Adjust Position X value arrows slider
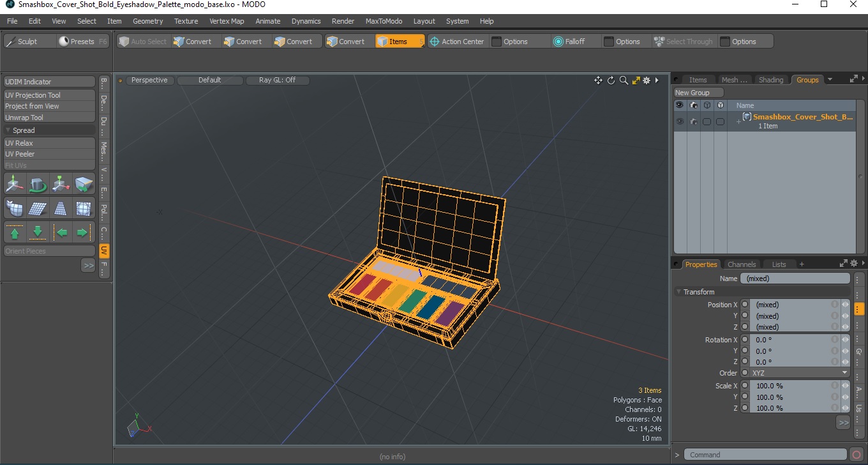868x465 pixels. tap(846, 305)
